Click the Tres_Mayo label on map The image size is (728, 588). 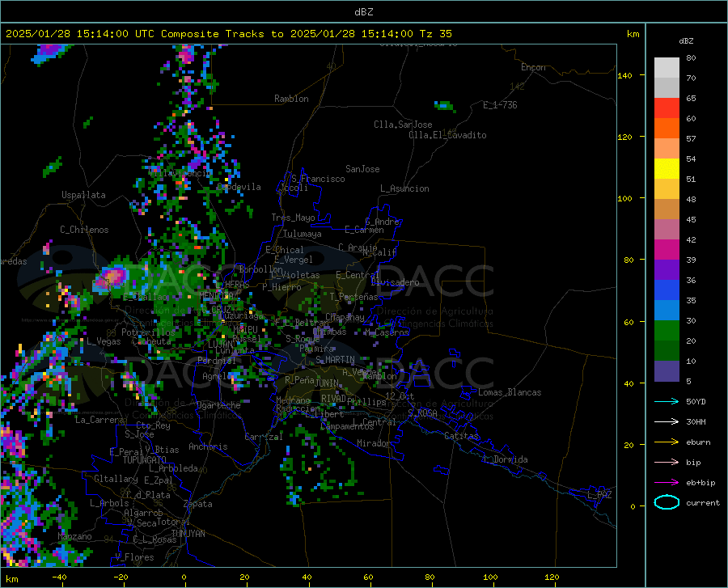(293, 218)
